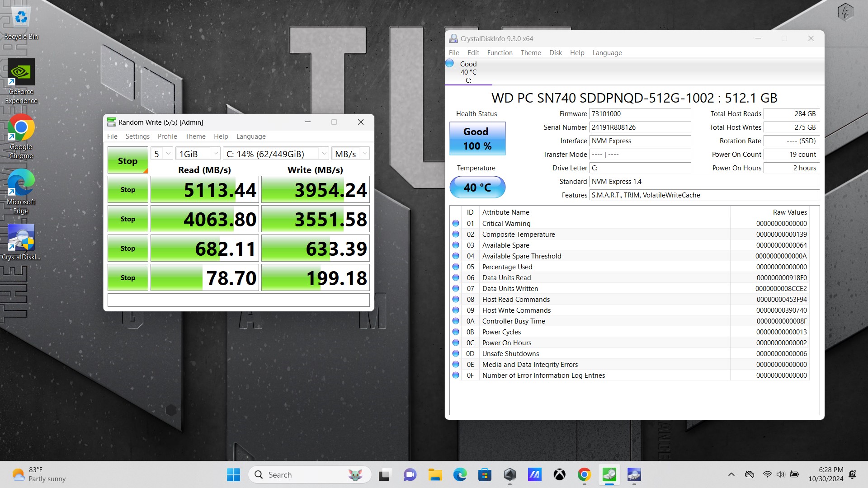
Task: Click the Windows Start button
Action: (233, 474)
